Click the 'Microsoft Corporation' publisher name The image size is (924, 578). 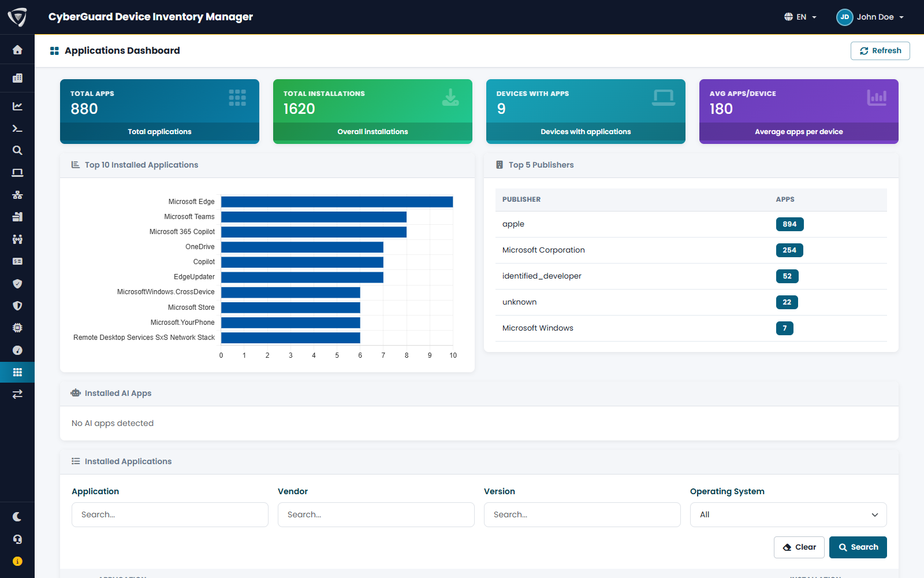pyautogui.click(x=543, y=250)
